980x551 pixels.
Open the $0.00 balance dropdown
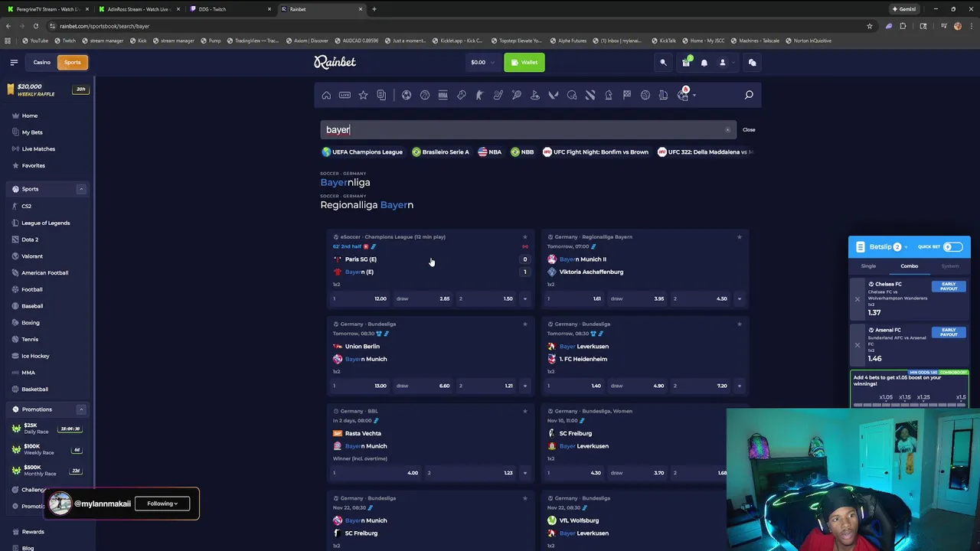tap(482, 62)
